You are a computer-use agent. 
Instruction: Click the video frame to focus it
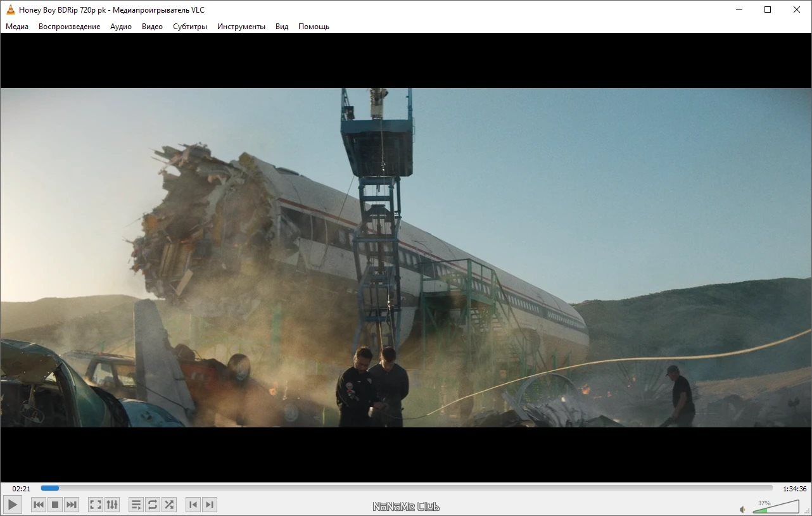pyautogui.click(x=406, y=258)
